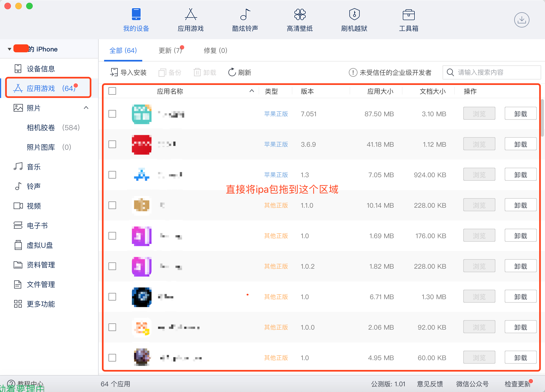Click 浏览 button for second app

click(479, 144)
